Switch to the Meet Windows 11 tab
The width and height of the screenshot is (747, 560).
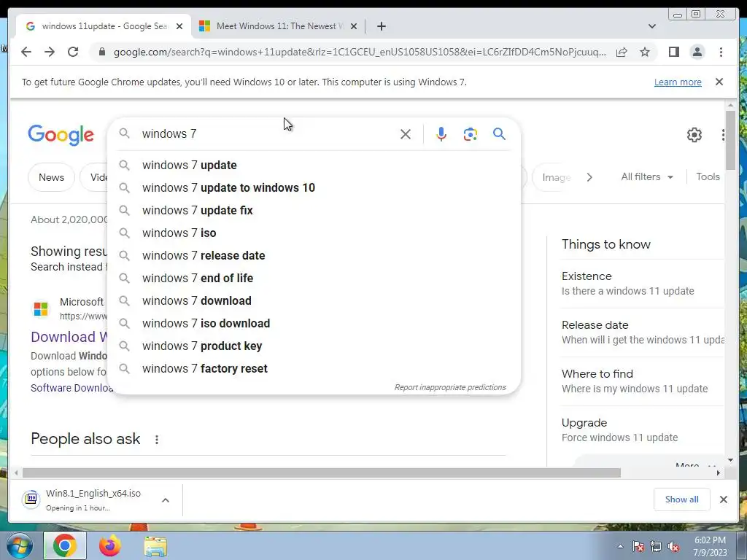(279, 27)
